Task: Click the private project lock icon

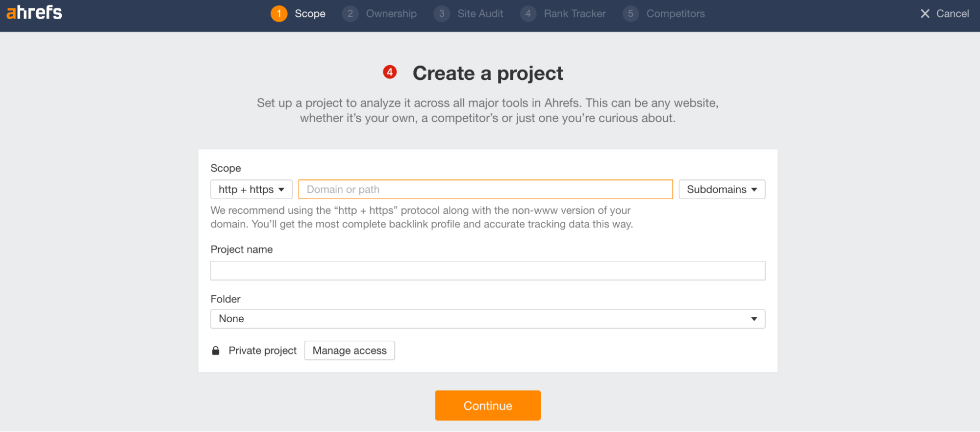Action: pos(216,351)
